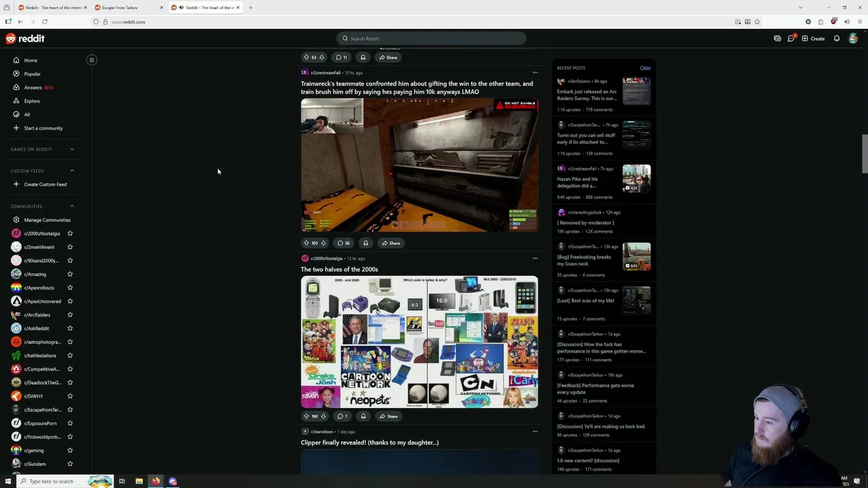Open overflow menu on Trainwreck post
The image size is (868, 488).
coord(535,73)
